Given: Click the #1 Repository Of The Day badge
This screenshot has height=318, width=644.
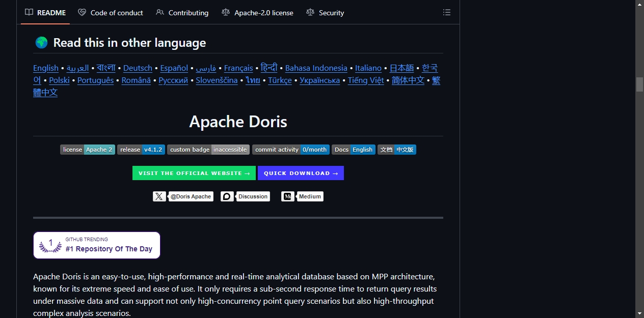Looking at the screenshot, I should [97, 245].
